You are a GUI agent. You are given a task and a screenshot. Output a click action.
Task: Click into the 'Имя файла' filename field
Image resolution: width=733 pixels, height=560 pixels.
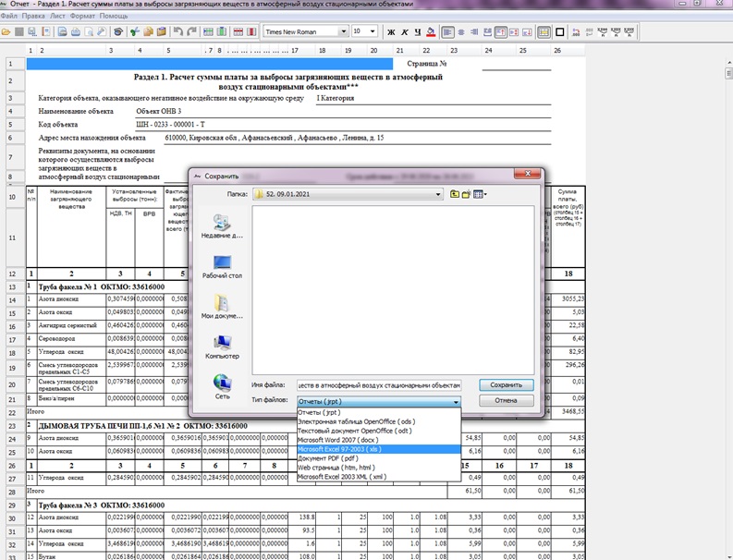(x=378, y=384)
